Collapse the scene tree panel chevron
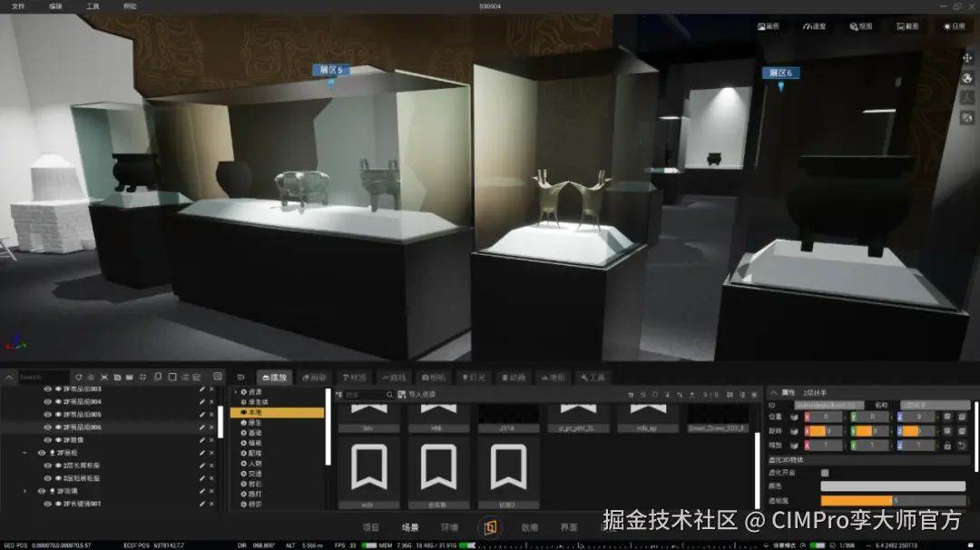Screen dimensions: 980x550 click(x=9, y=377)
